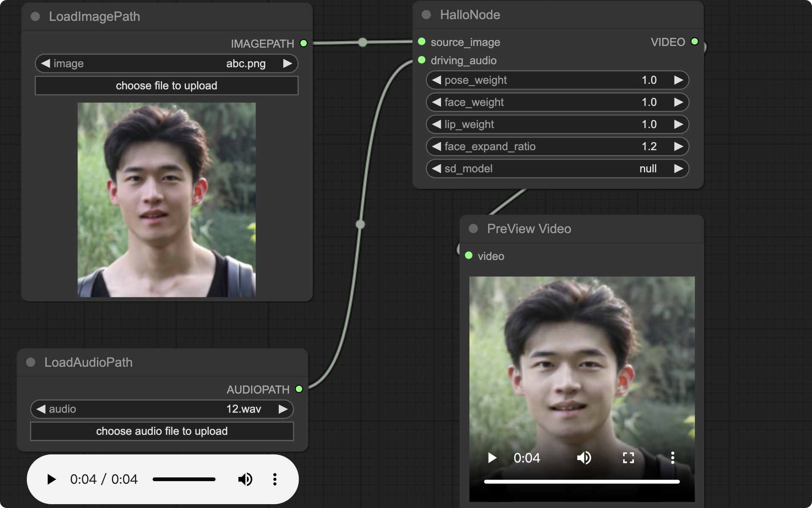Enter fullscreen for preview video
The image size is (812, 508).
pyautogui.click(x=628, y=458)
